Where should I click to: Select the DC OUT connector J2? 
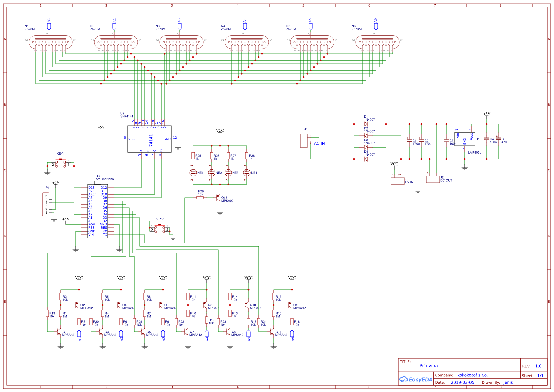click(432, 179)
